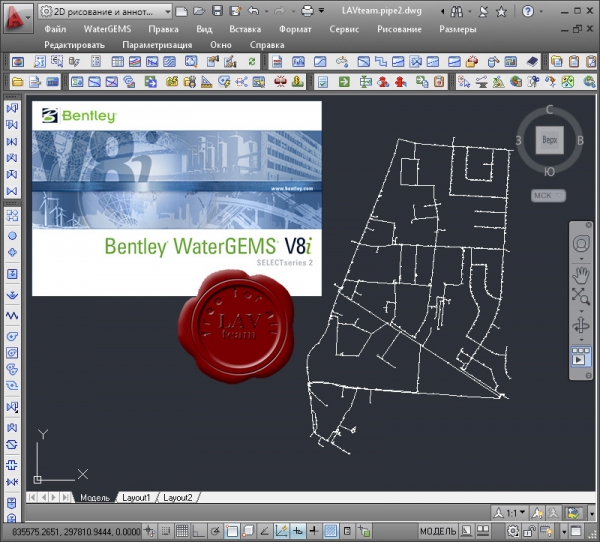Expand the search binoculars dropdown arrow

click(470, 12)
